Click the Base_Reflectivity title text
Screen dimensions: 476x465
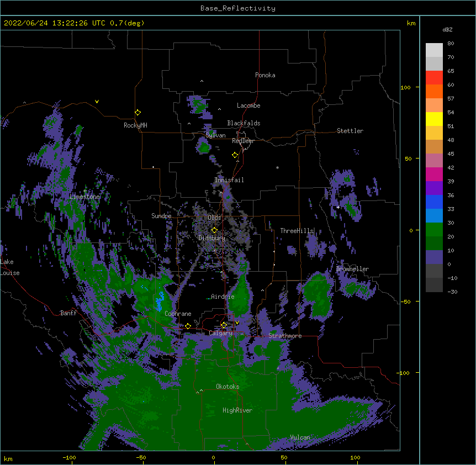pyautogui.click(x=238, y=8)
